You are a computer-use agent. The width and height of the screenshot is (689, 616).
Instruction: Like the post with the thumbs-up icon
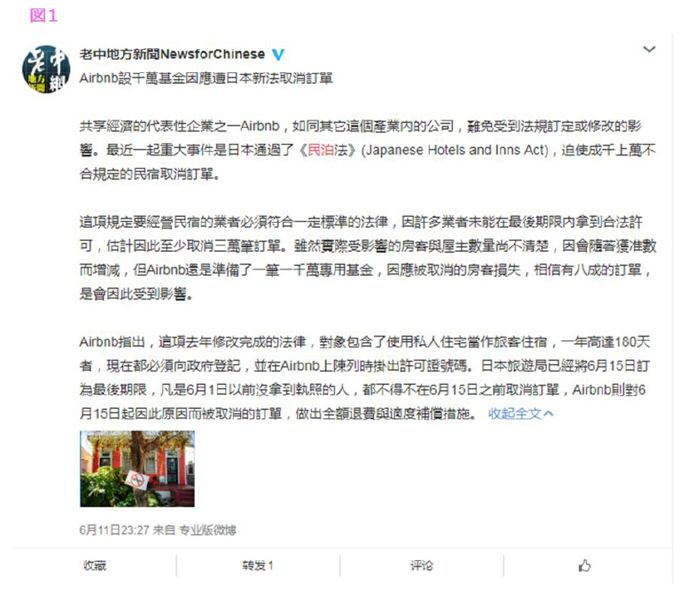(584, 565)
